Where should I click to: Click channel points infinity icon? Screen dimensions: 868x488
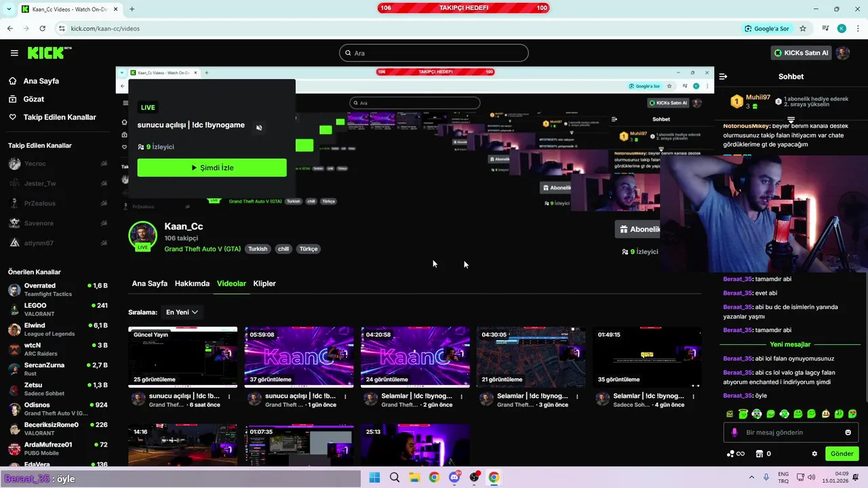[x=736, y=454]
